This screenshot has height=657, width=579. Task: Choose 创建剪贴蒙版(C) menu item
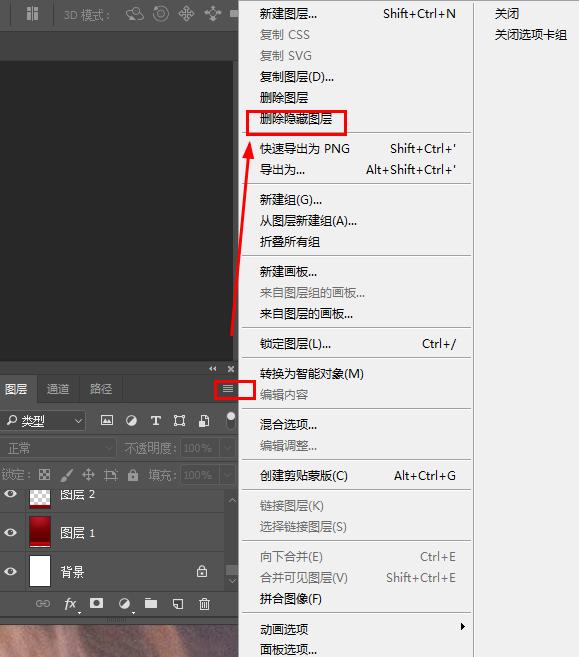304,476
